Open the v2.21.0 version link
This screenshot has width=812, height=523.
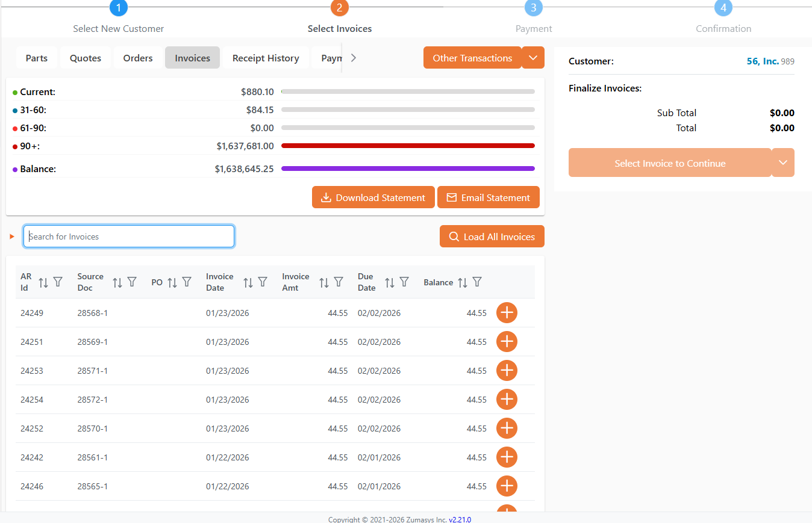(460, 519)
